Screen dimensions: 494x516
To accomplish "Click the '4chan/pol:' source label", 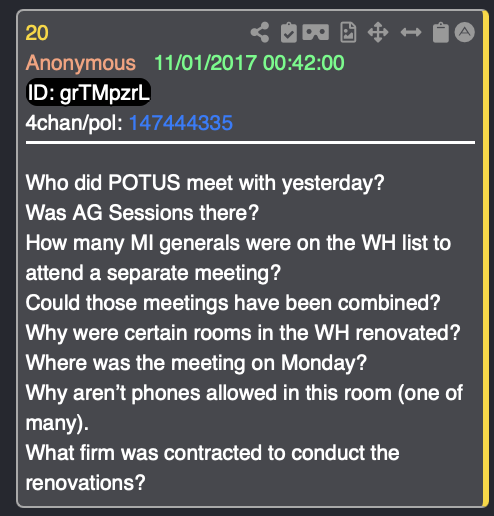I will tap(74, 123).
